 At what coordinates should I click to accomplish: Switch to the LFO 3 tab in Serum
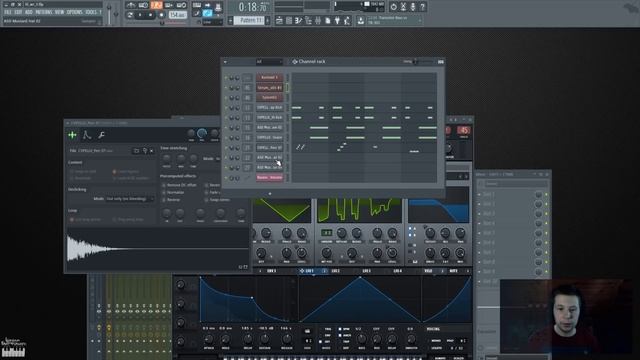(367, 271)
